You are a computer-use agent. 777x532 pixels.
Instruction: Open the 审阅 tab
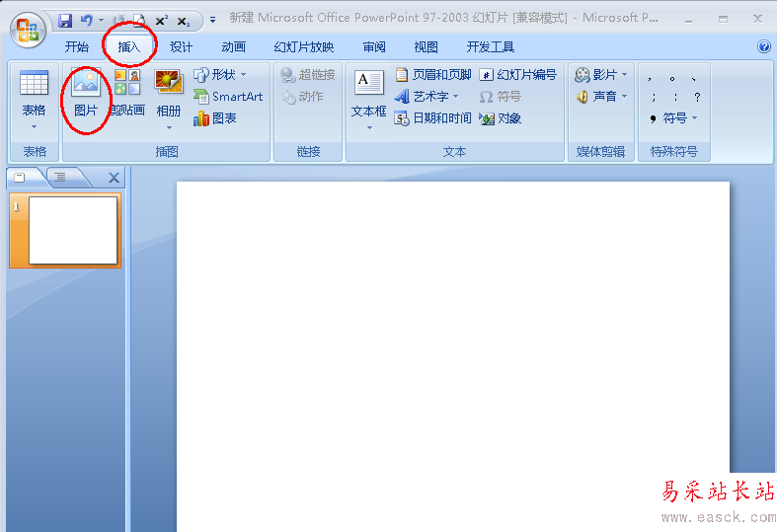(374, 47)
